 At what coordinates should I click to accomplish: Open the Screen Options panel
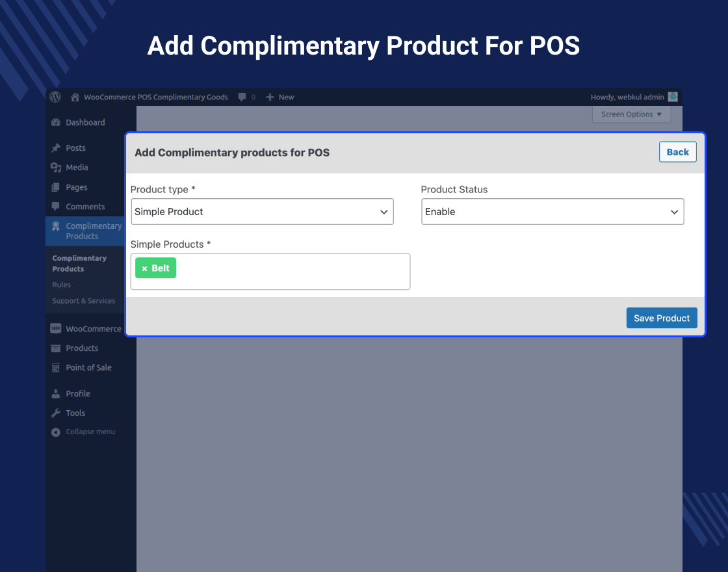[630, 114]
